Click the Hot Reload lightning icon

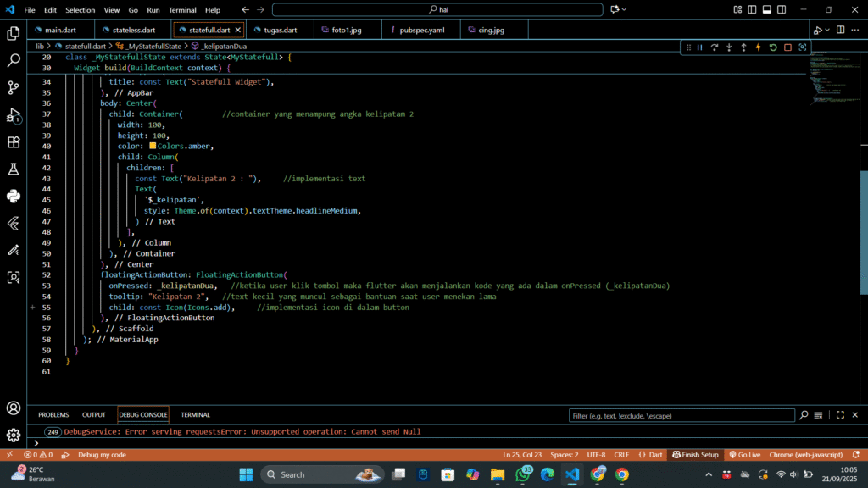click(758, 47)
